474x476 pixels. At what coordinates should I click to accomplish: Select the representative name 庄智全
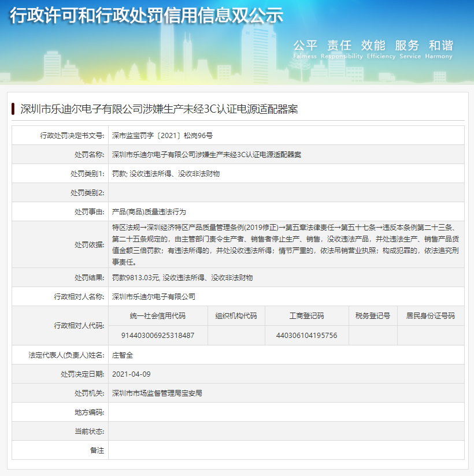pos(123,355)
